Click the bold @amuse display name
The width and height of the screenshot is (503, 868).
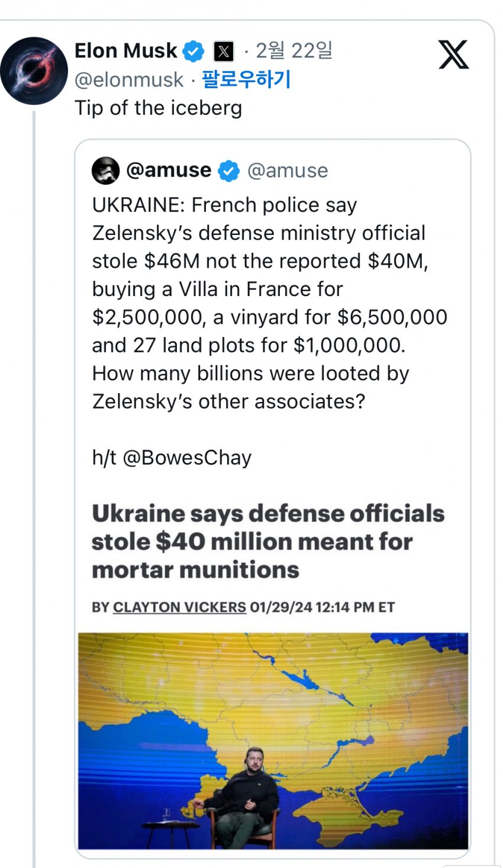pos(169,171)
